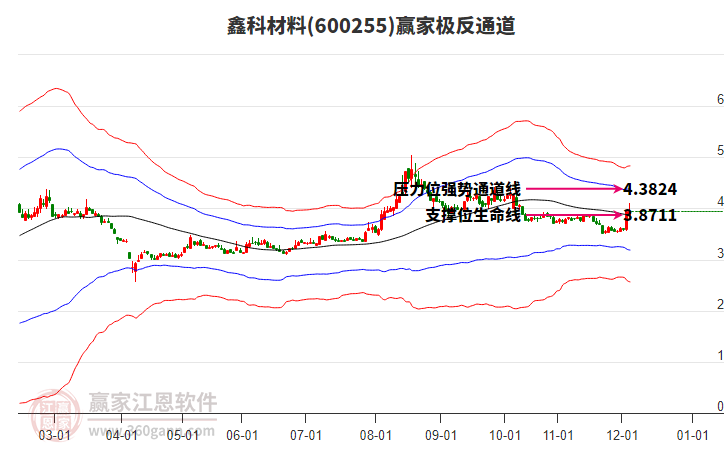Click the 12-01 date axis label
Image resolution: width=726 pixels, height=450 pixels.
point(622,435)
